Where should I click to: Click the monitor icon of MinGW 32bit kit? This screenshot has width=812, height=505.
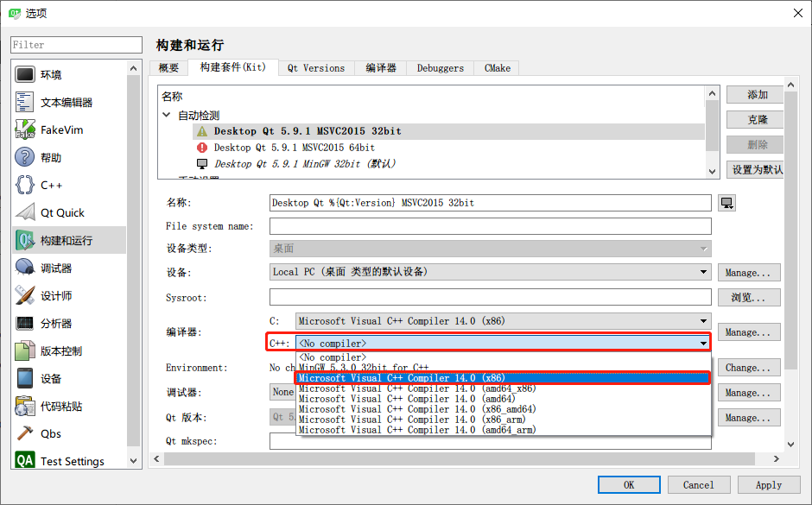(202, 164)
